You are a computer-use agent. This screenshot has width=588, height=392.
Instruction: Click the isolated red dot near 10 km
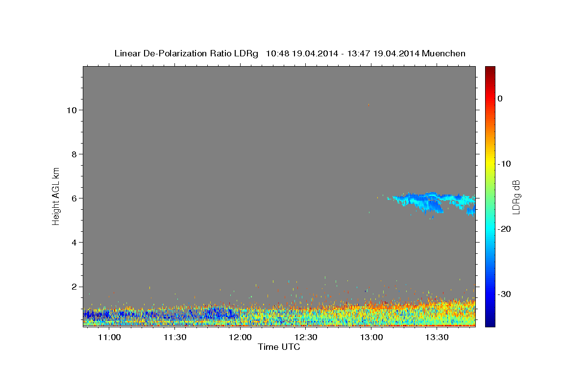[x=368, y=105]
